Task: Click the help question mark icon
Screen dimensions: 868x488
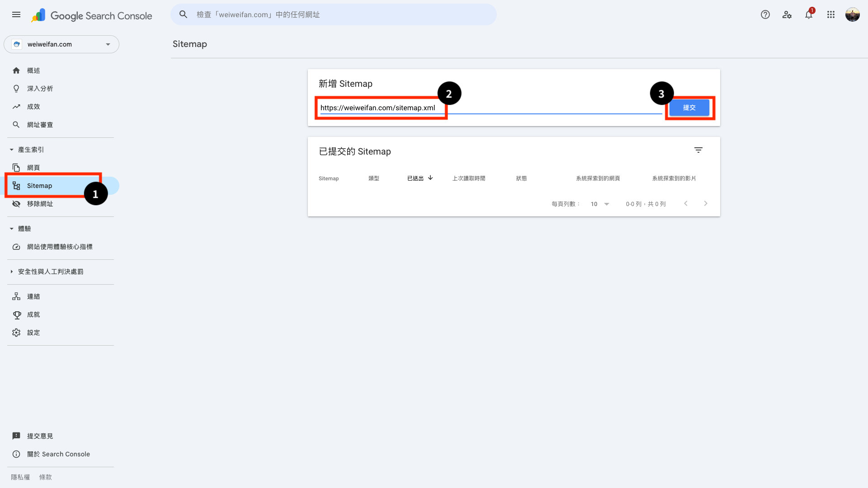Action: pos(765,14)
